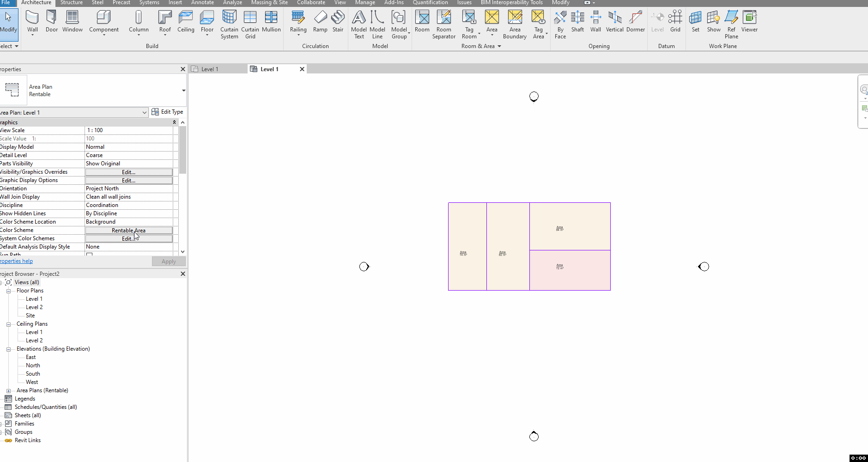Select the Stair tool

tap(338, 19)
